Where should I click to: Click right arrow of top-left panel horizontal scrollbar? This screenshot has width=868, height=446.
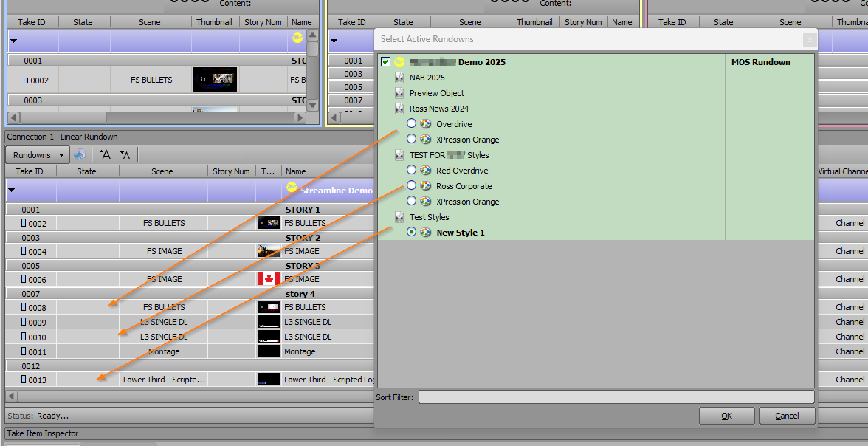300,117
